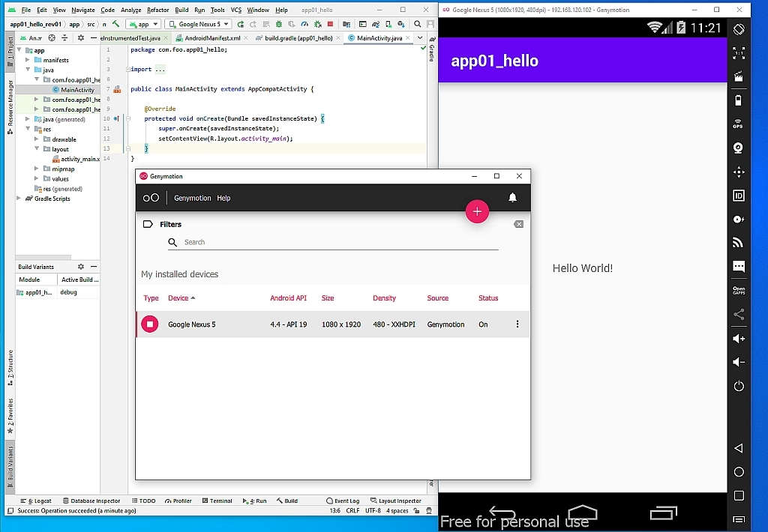Image resolution: width=768 pixels, height=532 pixels.
Task: Click the red stop button in Android Studio
Action: click(x=330, y=24)
